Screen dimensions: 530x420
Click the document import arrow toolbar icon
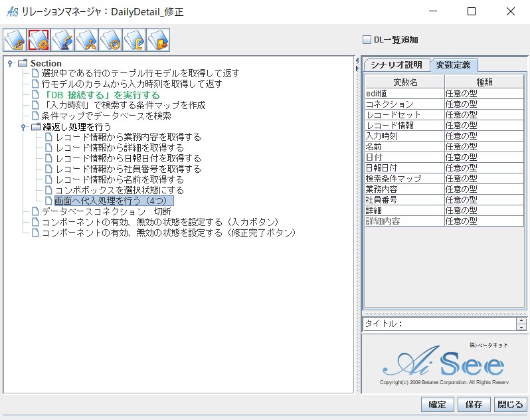pos(15,40)
